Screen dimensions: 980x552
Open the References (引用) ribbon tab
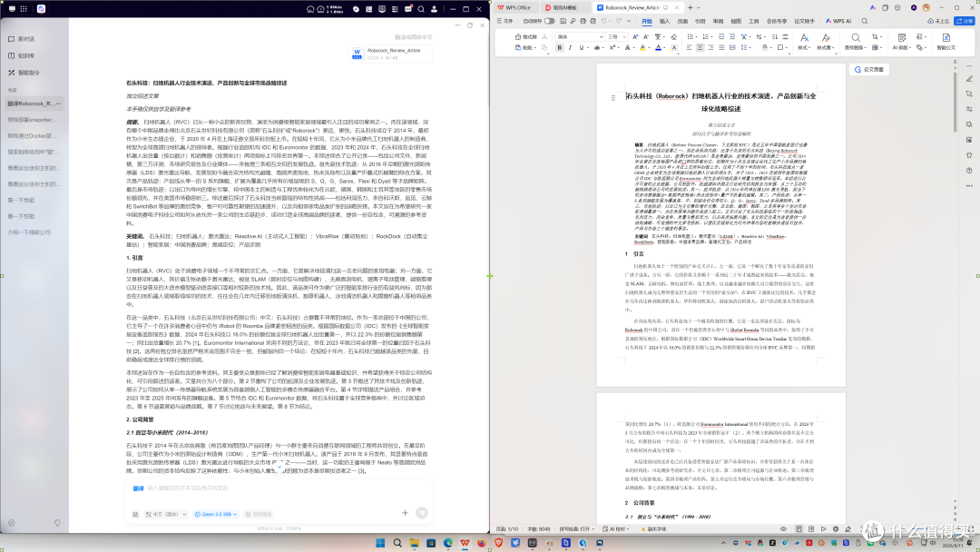[700, 21]
